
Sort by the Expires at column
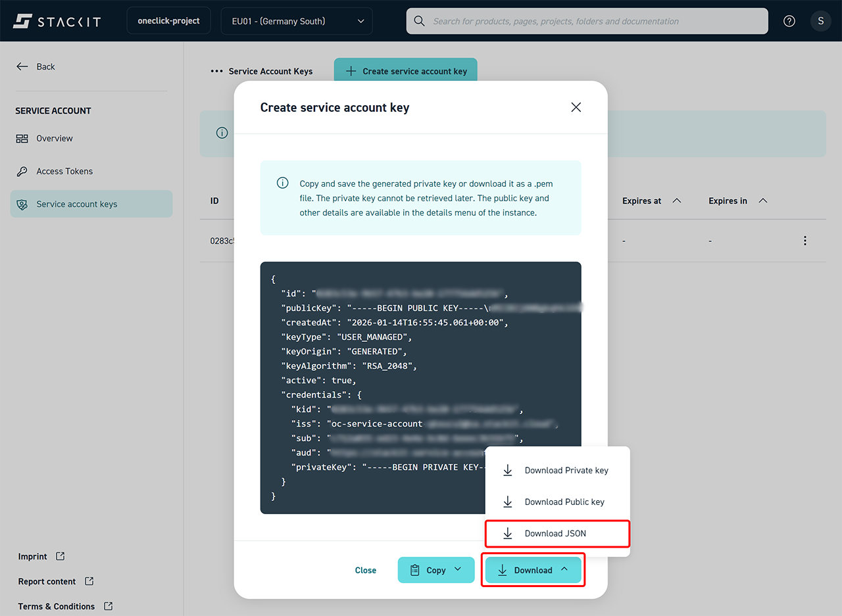tap(677, 201)
